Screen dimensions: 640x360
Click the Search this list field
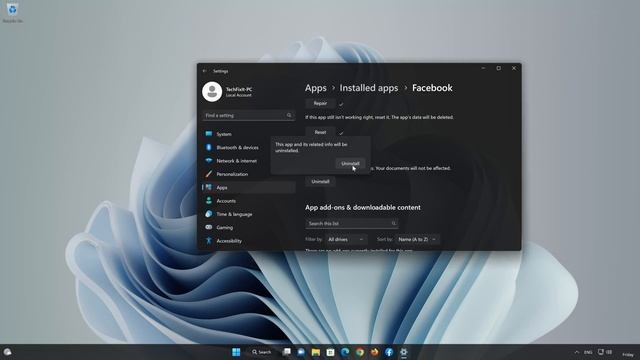click(351, 224)
